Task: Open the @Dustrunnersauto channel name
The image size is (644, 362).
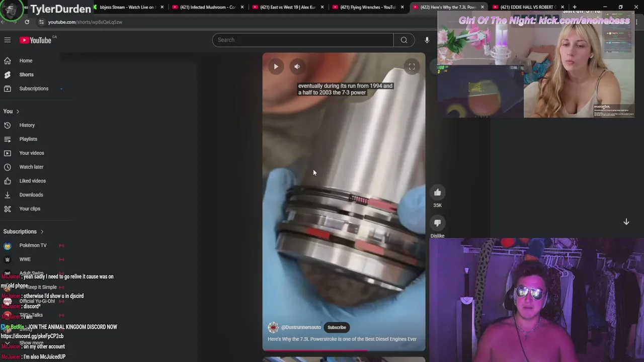Action: (x=301, y=327)
